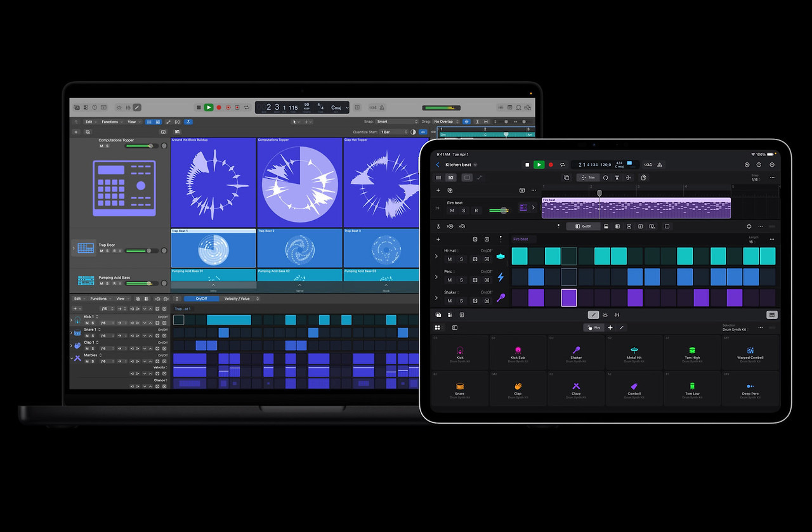Expand the Trap Door track disclosure arrow
This screenshot has width=812, height=532.
tap(74, 248)
